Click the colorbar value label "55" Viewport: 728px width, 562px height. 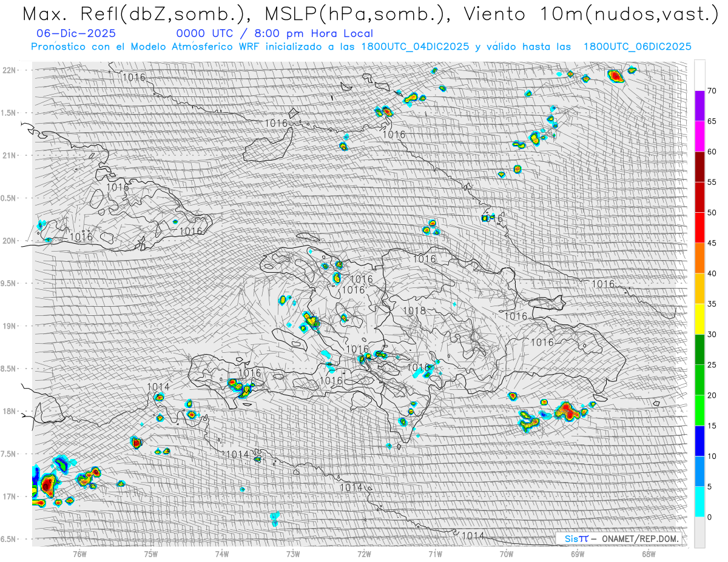point(712,182)
